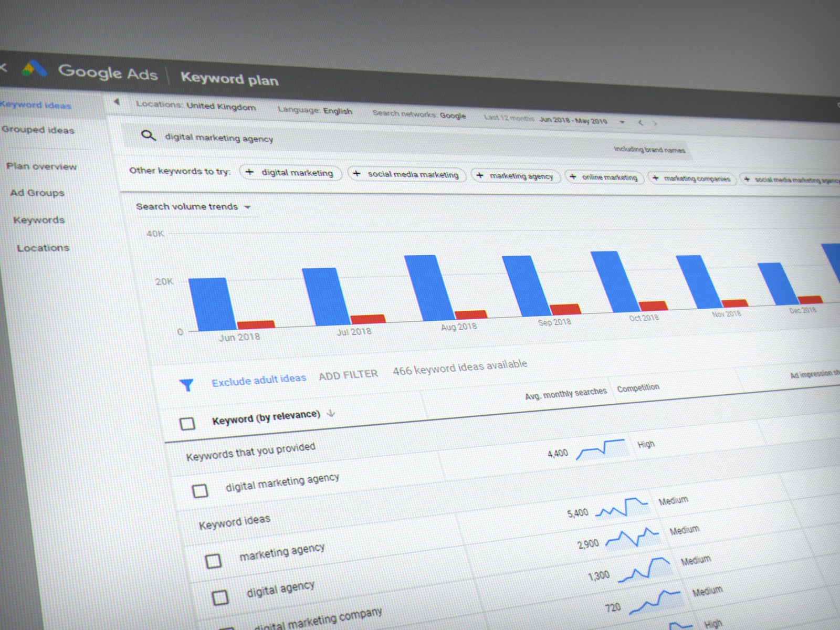The image size is (840, 630).
Task: Open the Grouped ideas tab
Action: pos(38,130)
